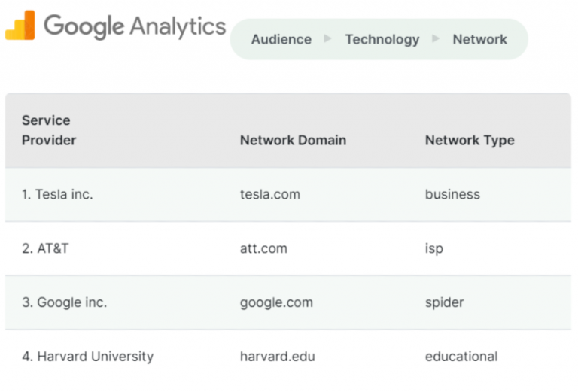578x392 pixels.
Task: Click the educational network type cell
Action: [x=461, y=357]
